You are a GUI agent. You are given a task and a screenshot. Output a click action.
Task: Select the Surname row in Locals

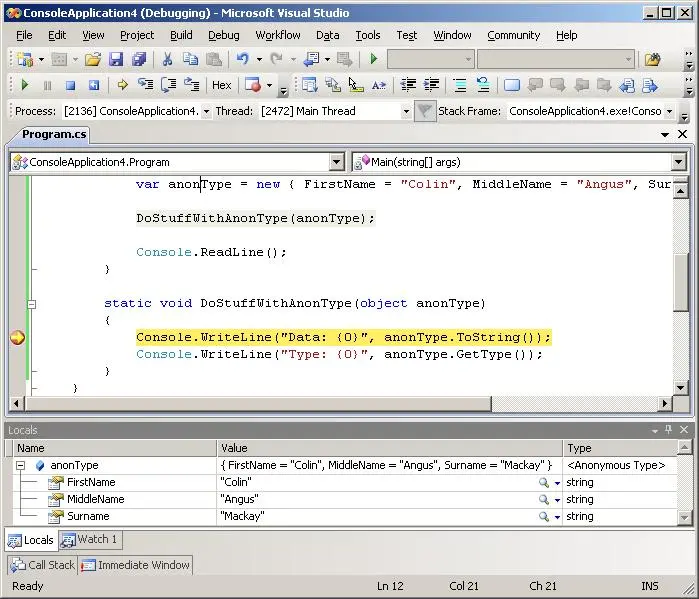pos(345,517)
